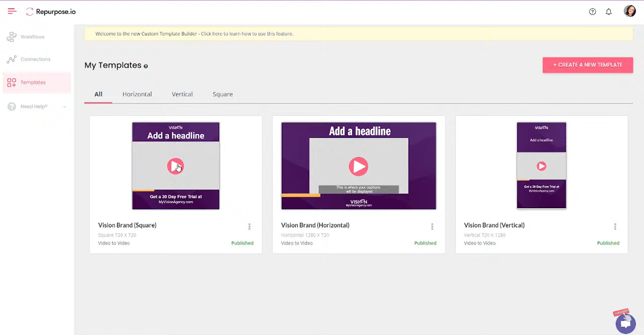Click the question mark next to My Templates
644x335 pixels.
click(x=146, y=66)
